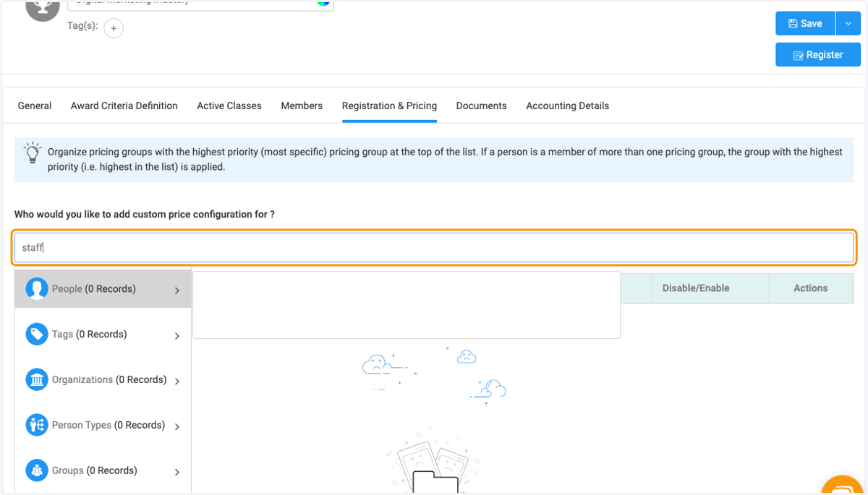Select 'Groups (0 Records)' row text

[95, 471]
